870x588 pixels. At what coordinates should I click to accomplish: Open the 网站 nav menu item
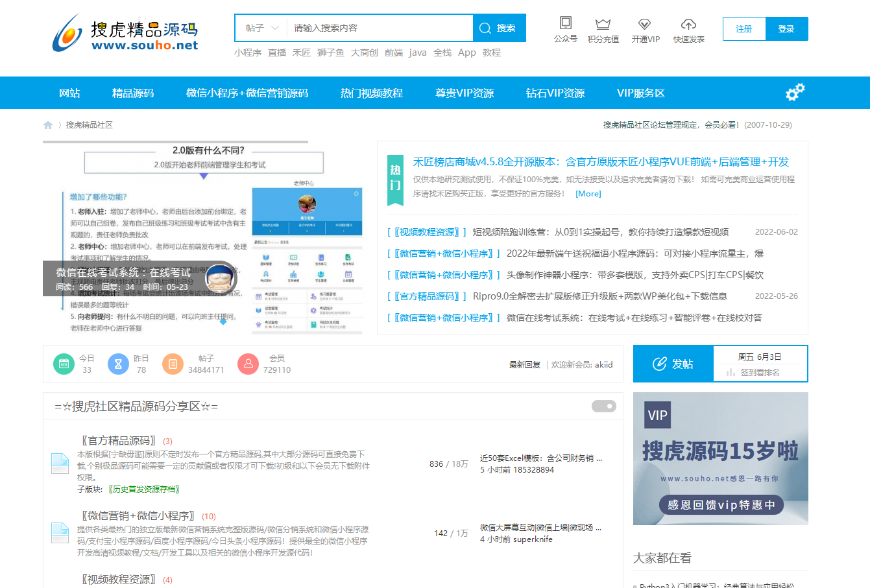click(x=69, y=93)
